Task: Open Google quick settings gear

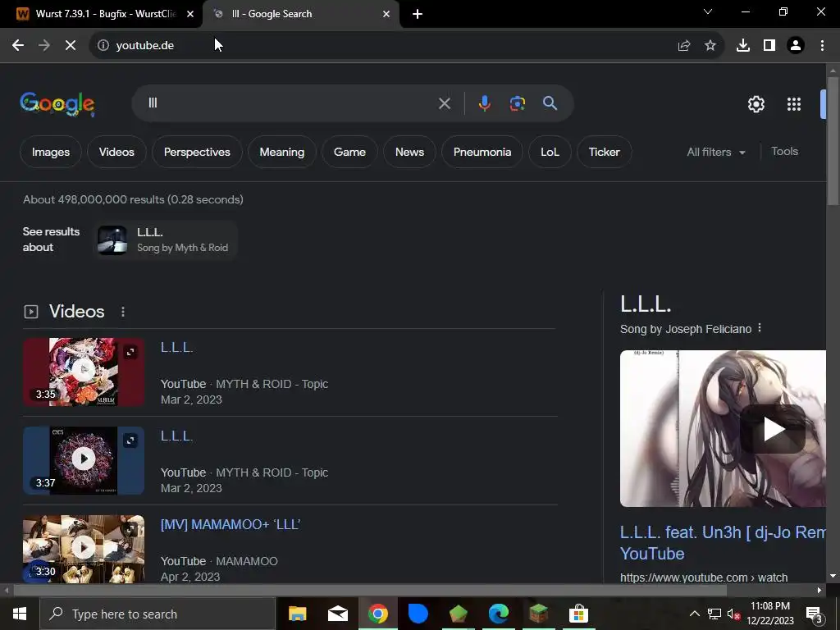Action: pyautogui.click(x=756, y=104)
